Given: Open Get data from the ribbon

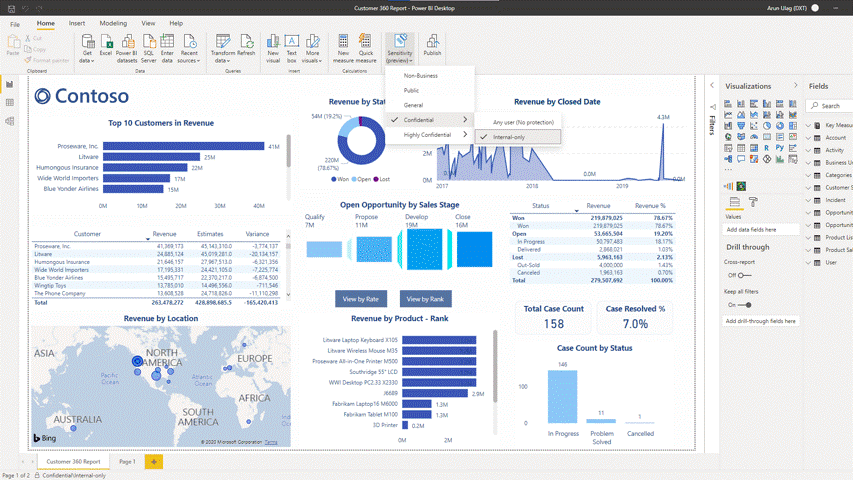Looking at the screenshot, I should pyautogui.click(x=87, y=48).
